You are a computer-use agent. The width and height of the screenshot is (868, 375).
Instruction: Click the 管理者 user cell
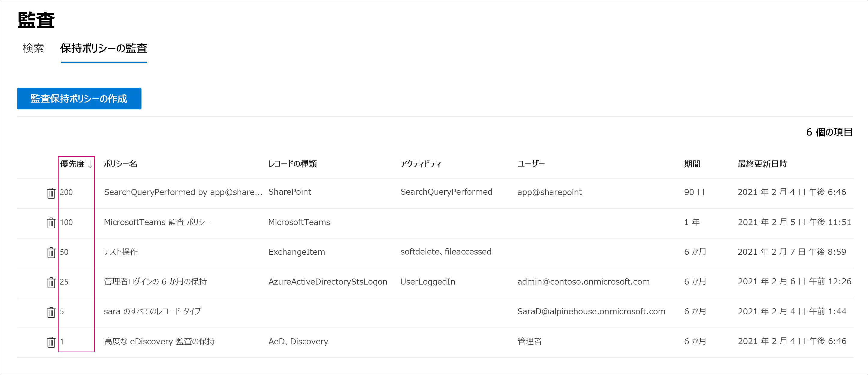point(529,341)
